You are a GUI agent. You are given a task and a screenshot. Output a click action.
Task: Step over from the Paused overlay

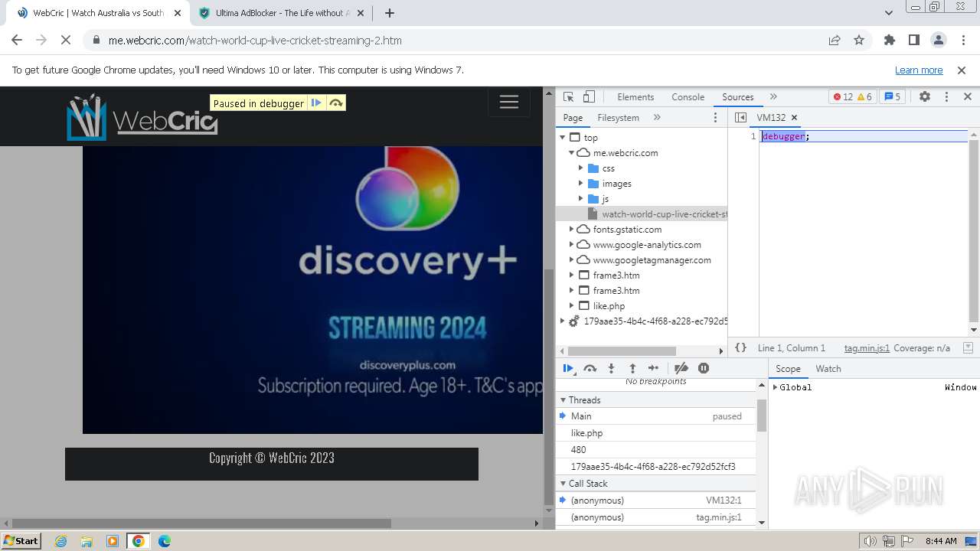pyautogui.click(x=336, y=103)
